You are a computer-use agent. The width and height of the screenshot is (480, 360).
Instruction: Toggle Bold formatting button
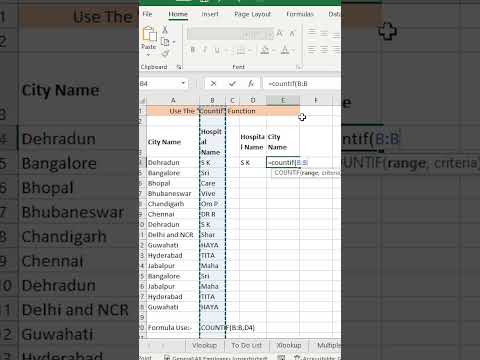point(193,50)
